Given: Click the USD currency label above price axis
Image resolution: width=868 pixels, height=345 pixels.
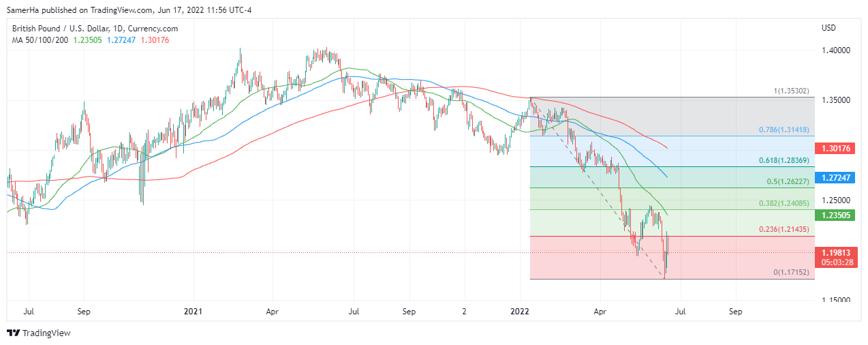Looking at the screenshot, I should [828, 28].
